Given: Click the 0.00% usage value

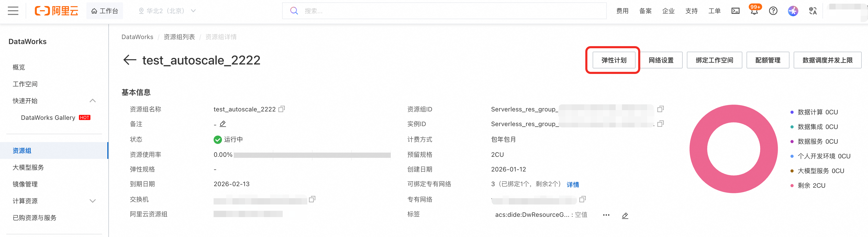Looking at the screenshot, I should coord(223,155).
